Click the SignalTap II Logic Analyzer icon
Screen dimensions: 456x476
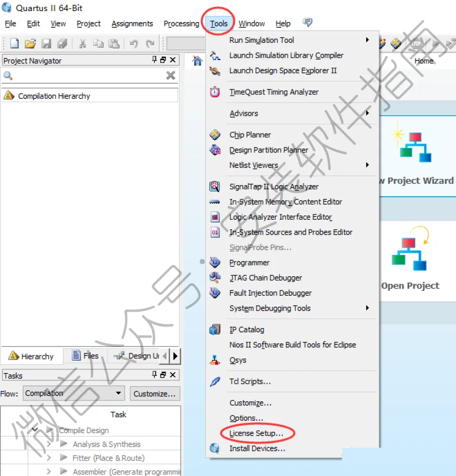click(215, 187)
